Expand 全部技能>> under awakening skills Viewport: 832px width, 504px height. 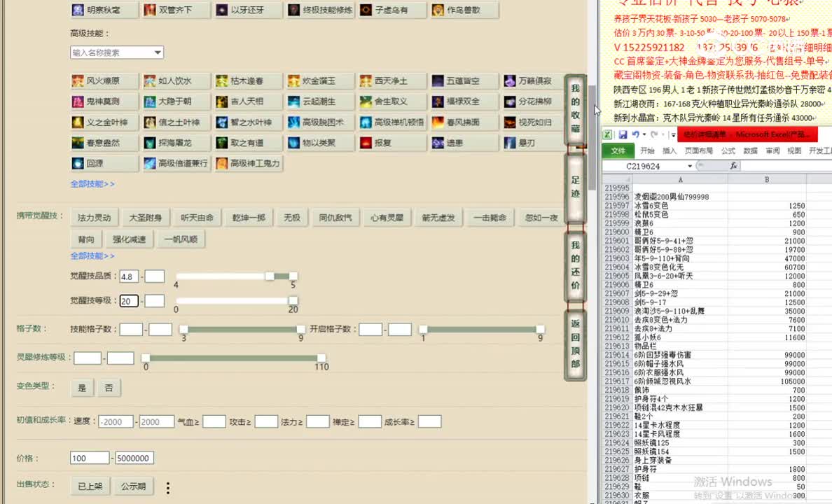pyautogui.click(x=92, y=255)
